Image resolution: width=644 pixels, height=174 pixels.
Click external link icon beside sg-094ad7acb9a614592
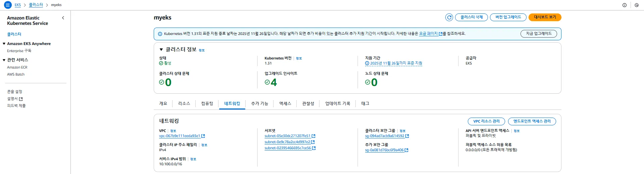tap(407, 136)
